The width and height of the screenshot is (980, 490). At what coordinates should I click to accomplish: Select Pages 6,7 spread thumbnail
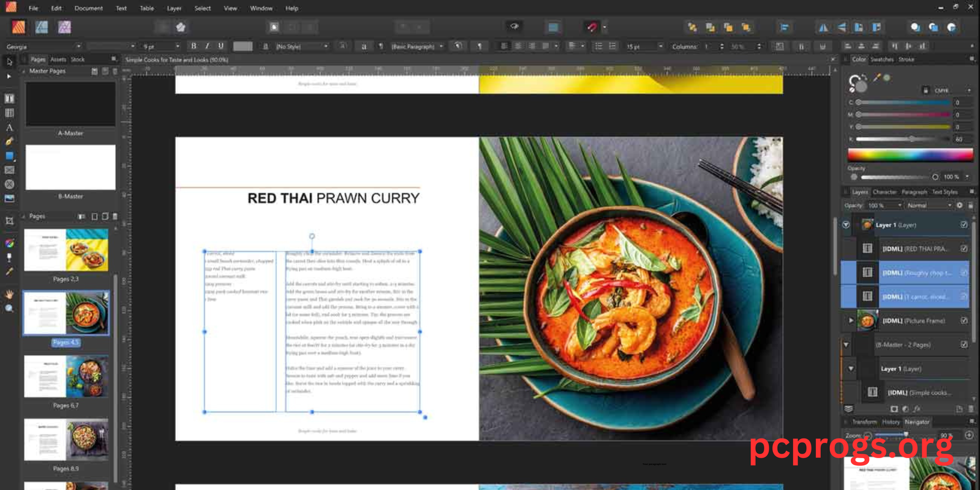(66, 377)
